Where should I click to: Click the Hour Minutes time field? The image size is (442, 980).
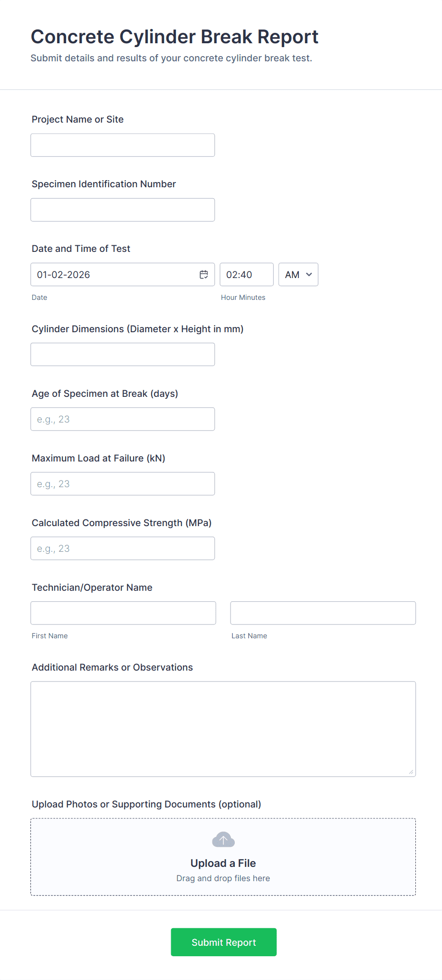click(246, 274)
